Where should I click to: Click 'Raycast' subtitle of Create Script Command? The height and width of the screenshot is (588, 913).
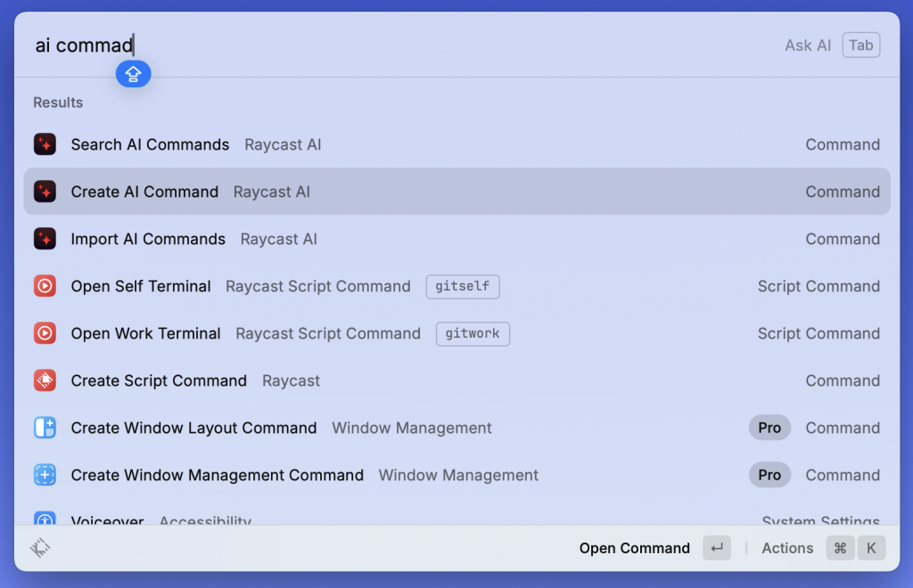pyautogui.click(x=292, y=380)
